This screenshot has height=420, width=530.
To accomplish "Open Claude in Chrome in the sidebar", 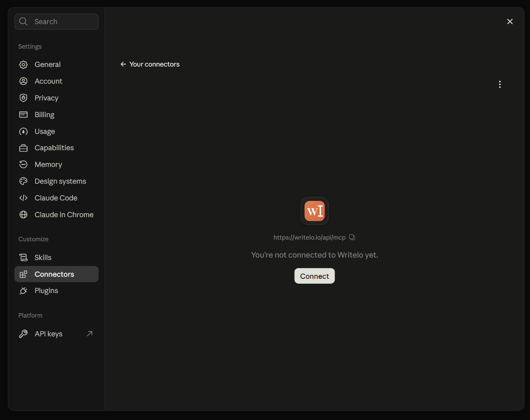I will [56, 215].
